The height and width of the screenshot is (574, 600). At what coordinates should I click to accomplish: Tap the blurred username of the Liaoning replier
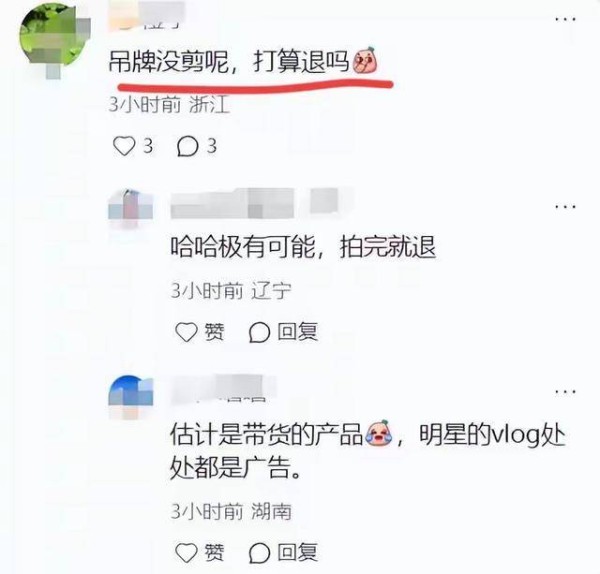(254, 203)
